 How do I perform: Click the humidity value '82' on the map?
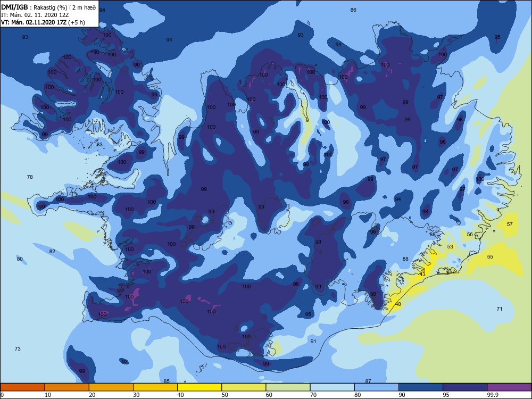tap(52, 252)
